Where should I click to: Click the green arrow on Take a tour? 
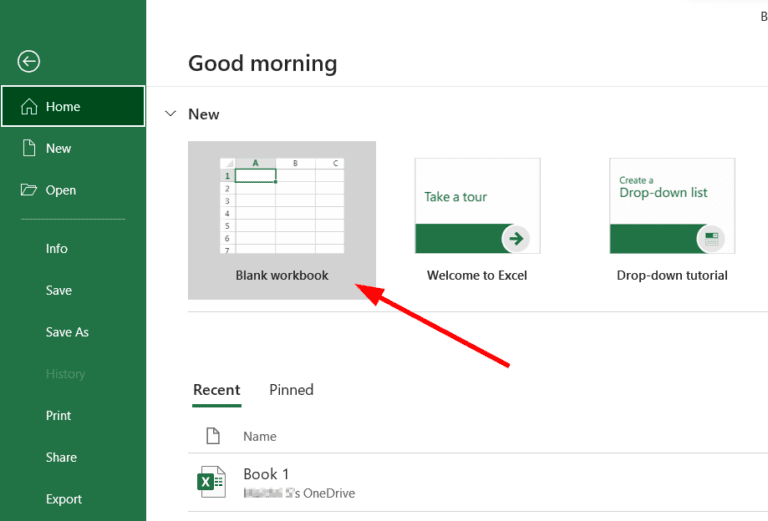tap(516, 238)
